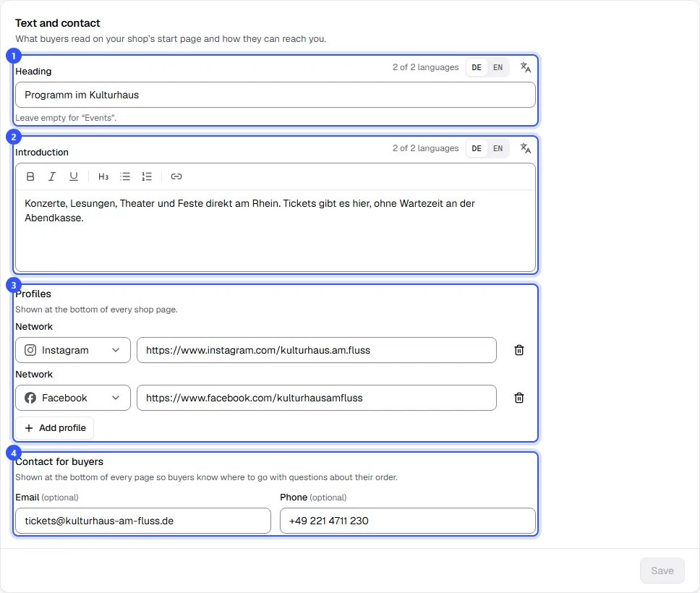Edit the buyer contact Email field
Screen dimensions: 700x593
pyautogui.click(x=143, y=521)
